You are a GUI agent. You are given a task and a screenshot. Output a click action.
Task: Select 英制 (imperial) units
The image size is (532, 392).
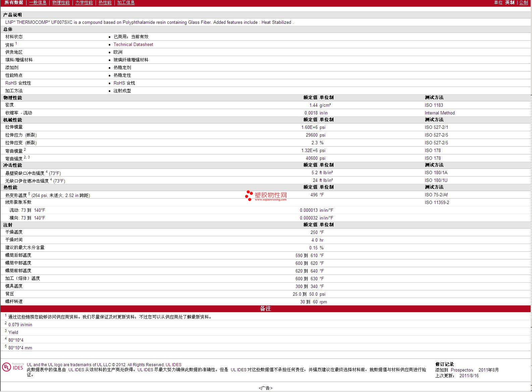click(510, 3)
